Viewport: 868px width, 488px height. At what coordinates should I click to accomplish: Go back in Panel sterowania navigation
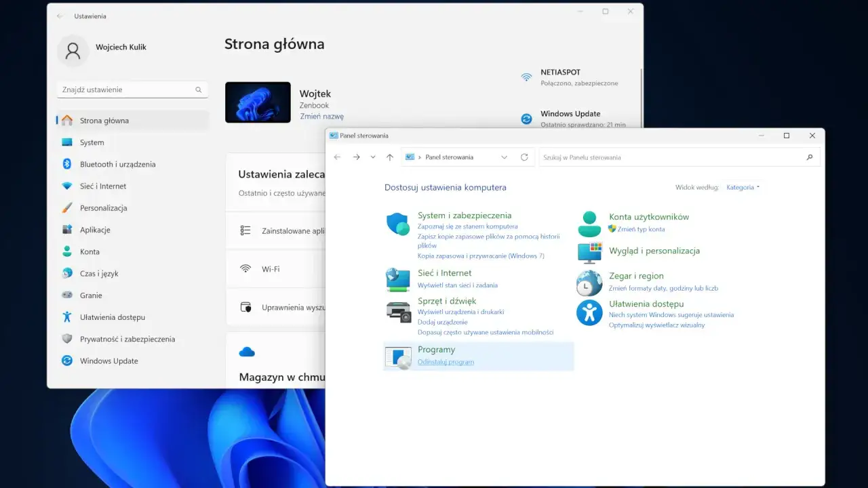(x=338, y=157)
